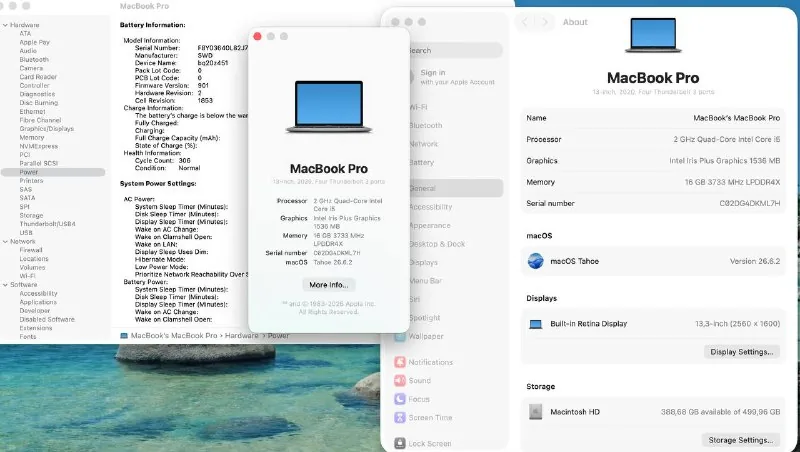Click the Focus moon icon
This screenshot has height=452, width=800.
click(399, 399)
